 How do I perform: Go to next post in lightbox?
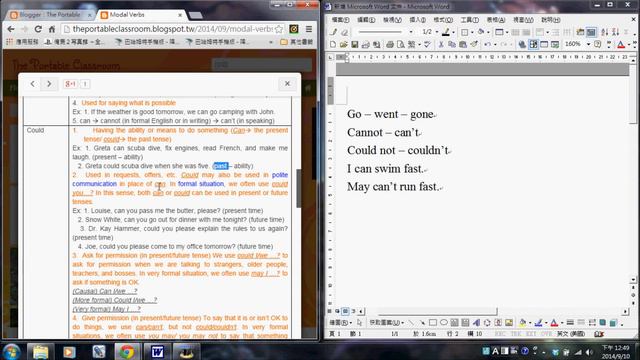click(49, 84)
